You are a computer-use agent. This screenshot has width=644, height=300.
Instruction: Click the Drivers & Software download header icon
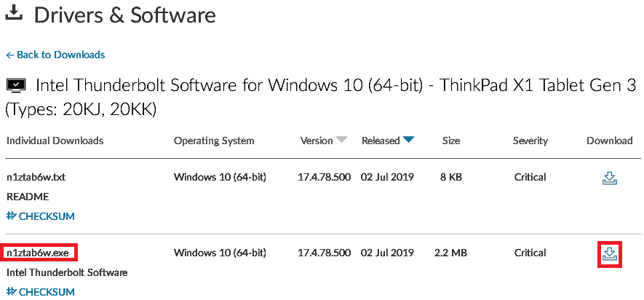point(15,13)
